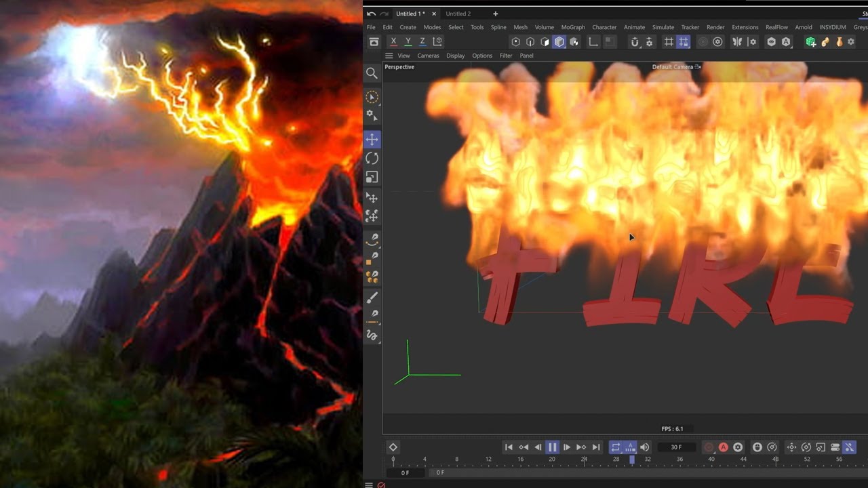Screen dimensions: 868x488
Task: Click the green add-object cube icon
Action: coord(810,42)
